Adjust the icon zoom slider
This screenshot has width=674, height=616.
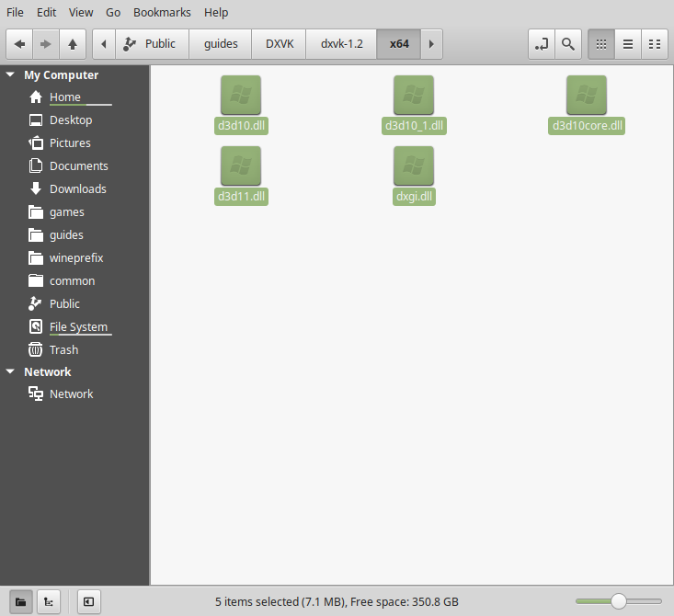pyautogui.click(x=619, y=601)
